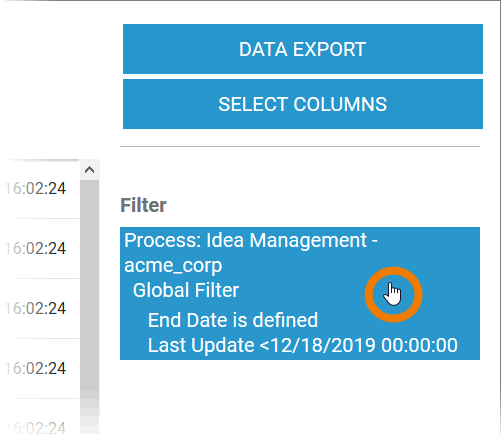The height and width of the screenshot is (442, 501).
Task: Click the divider line below SELECT COLUMNS
Action: click(x=300, y=146)
